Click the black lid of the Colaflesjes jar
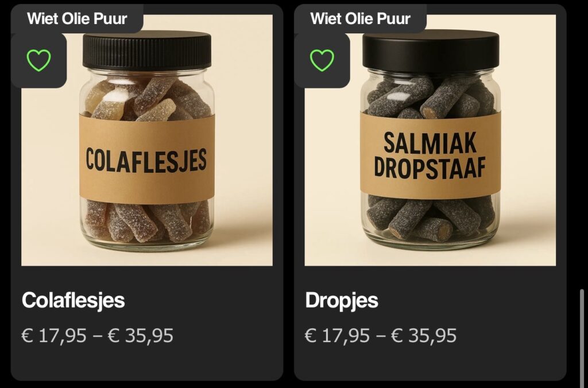Screen dimensions: 588x388 point(146,51)
